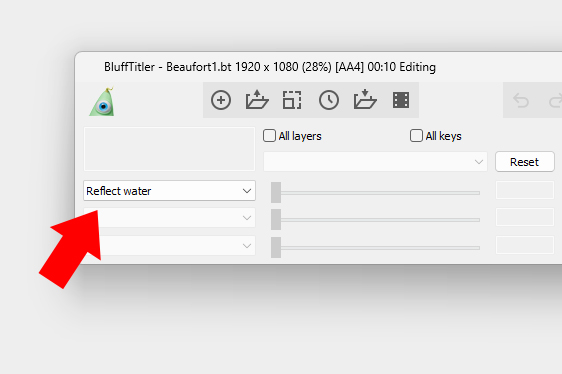Expand the second dropdown under Reflect water
The height and width of the screenshot is (374, 562).
tap(170, 218)
